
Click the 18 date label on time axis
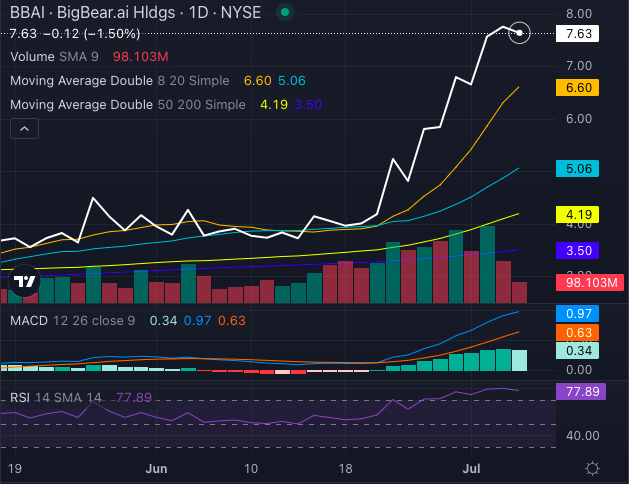tap(345, 469)
